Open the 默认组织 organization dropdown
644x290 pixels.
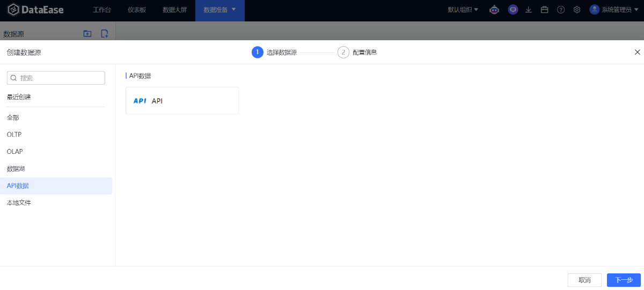pos(463,10)
